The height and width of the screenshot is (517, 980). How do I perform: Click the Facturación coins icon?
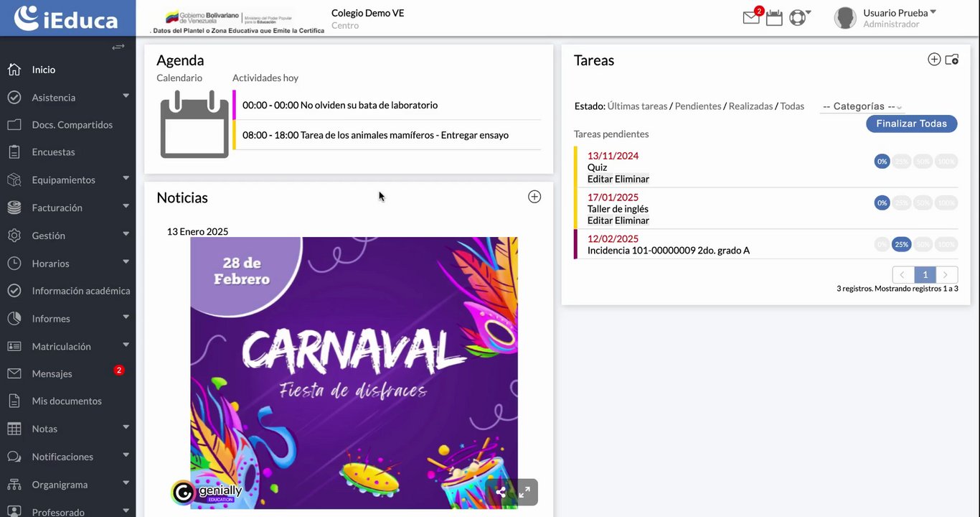[14, 208]
